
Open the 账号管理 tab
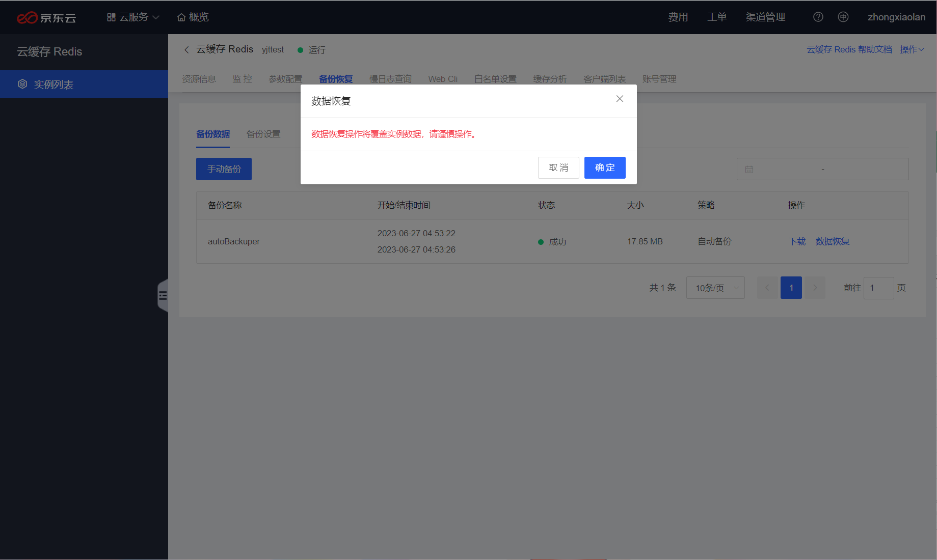point(659,79)
